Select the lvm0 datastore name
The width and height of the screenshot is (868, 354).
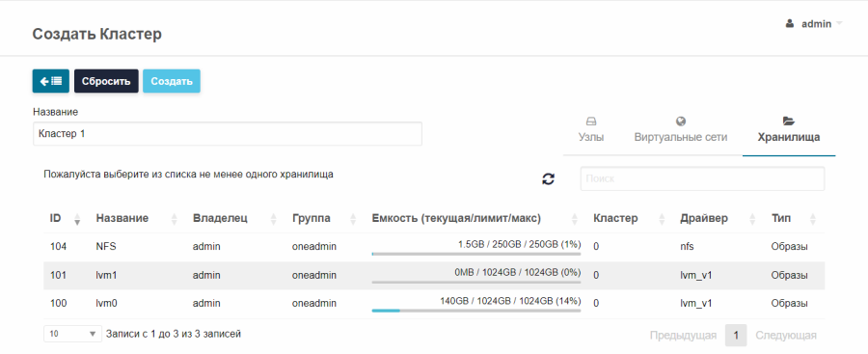[x=106, y=303]
